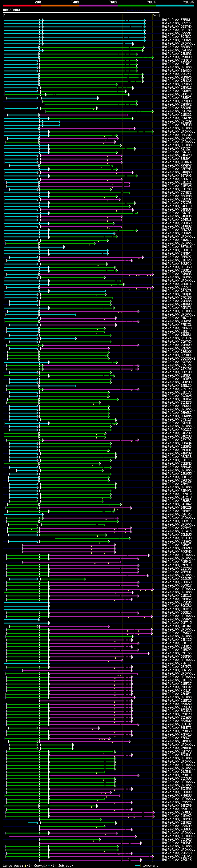Select label UniRef100_A2Y3Z4
Screen dimensions: 197x868
point(177,149)
